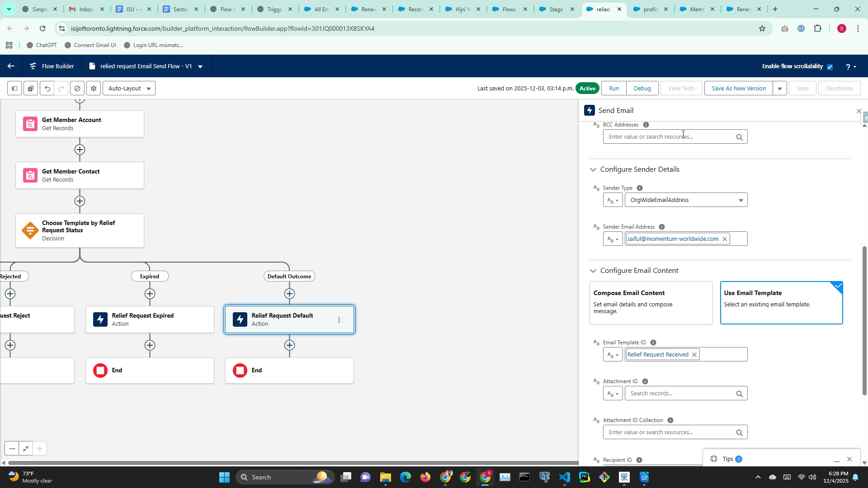
Task: Click plus icon below Get Member Contact
Action: point(80,201)
